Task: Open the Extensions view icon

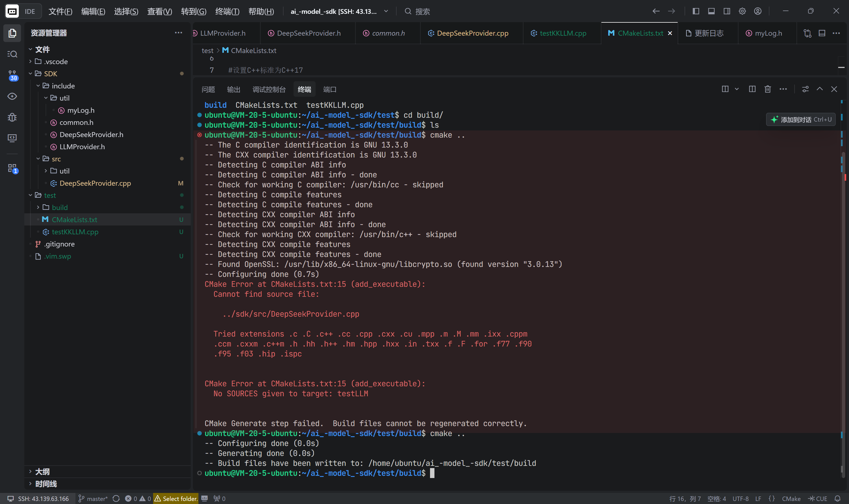Action: pos(12,168)
